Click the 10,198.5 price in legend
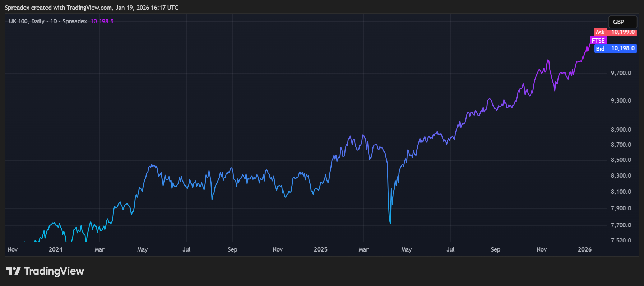The image size is (644, 286). point(102,21)
